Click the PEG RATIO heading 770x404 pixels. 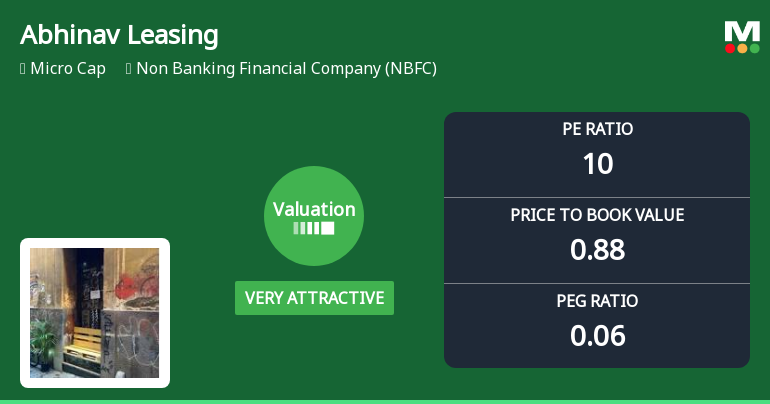[597, 300]
